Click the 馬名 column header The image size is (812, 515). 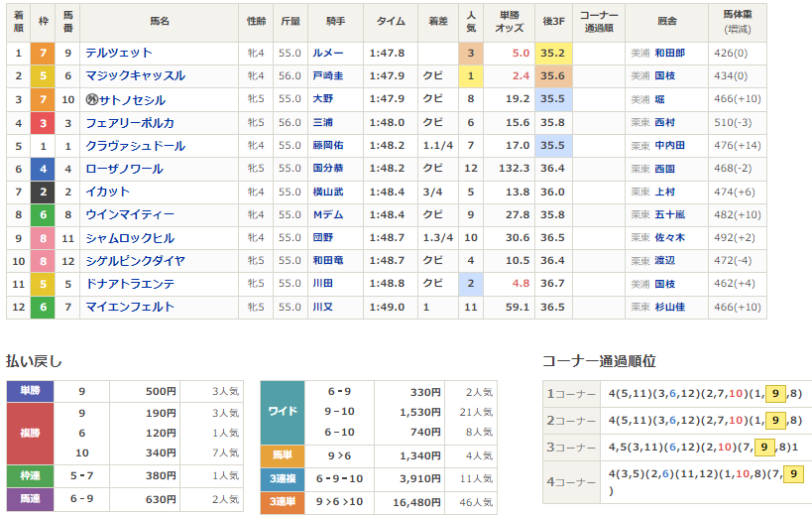[159, 21]
